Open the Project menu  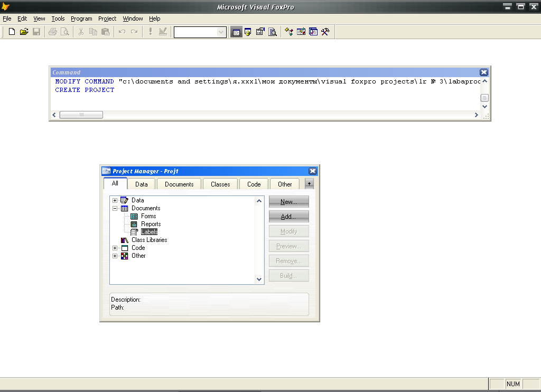click(x=107, y=18)
